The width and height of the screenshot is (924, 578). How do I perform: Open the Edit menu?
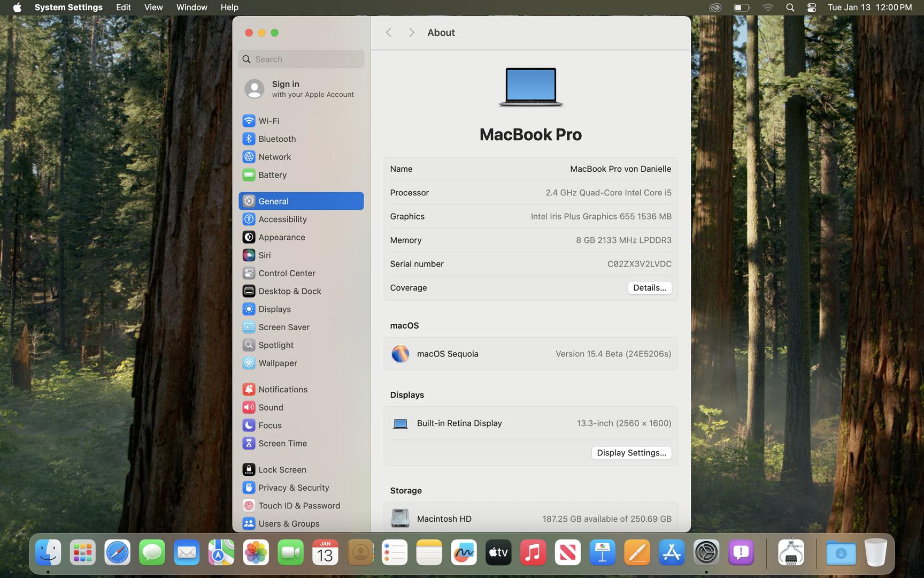tap(123, 7)
